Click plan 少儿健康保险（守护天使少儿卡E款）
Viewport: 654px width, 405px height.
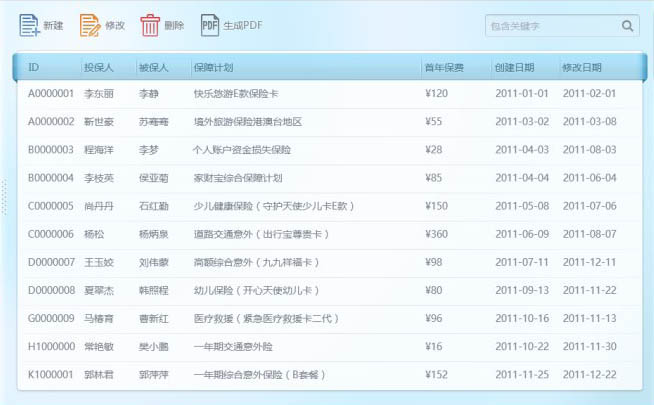click(x=274, y=206)
